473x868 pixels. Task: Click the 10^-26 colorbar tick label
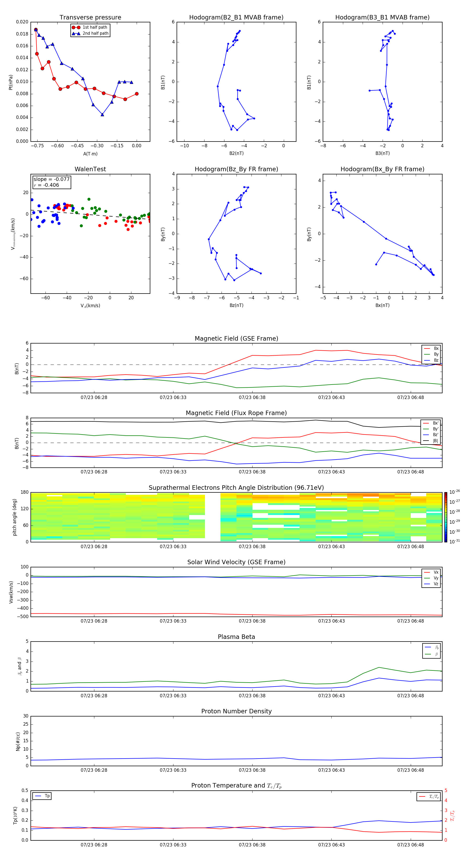(455, 492)
